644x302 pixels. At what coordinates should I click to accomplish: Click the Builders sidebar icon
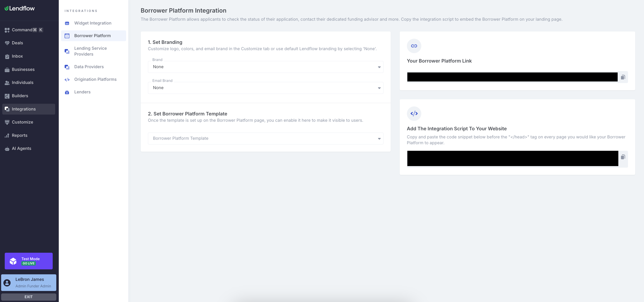tap(7, 96)
